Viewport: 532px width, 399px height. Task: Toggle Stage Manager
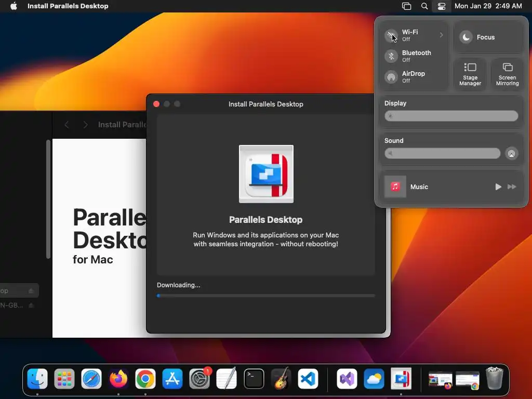[470, 74]
